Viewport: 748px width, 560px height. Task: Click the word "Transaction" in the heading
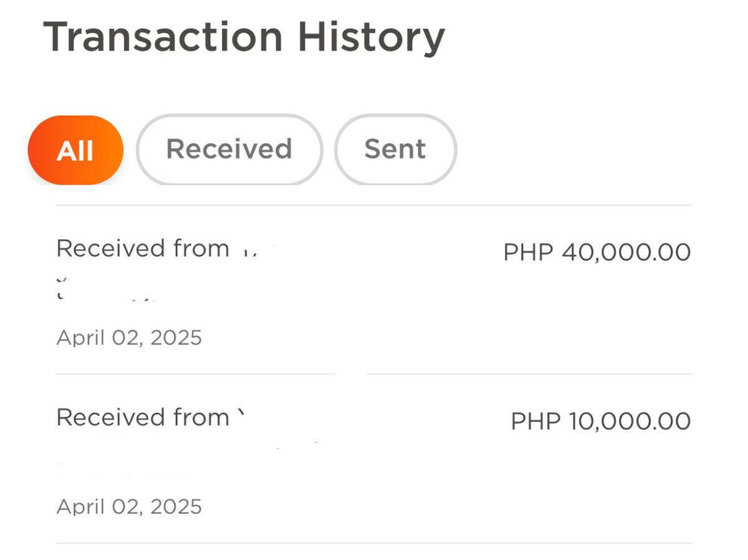point(163,37)
